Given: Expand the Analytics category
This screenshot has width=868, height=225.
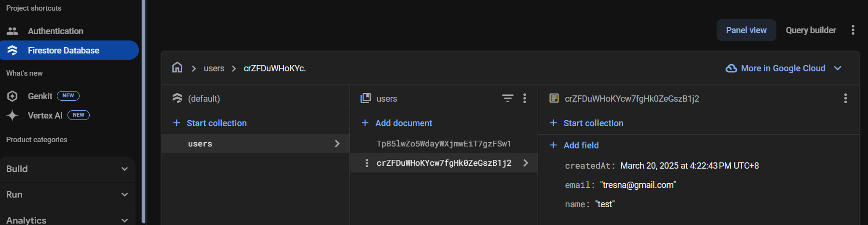Looking at the screenshot, I should pyautogui.click(x=68, y=220).
